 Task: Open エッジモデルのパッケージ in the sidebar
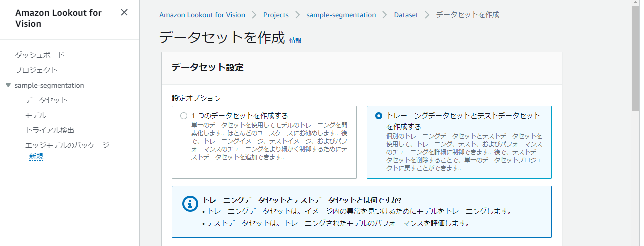tap(67, 145)
